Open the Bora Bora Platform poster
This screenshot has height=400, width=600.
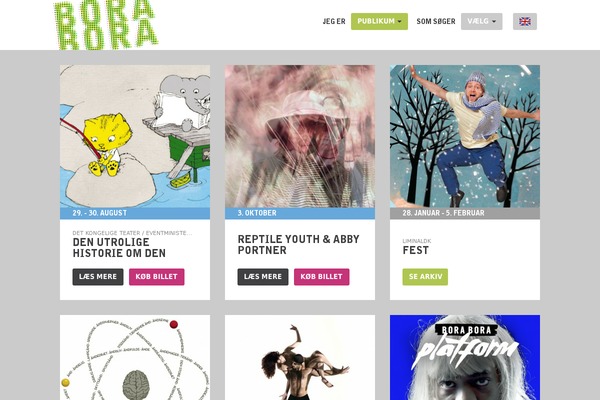[465, 358]
